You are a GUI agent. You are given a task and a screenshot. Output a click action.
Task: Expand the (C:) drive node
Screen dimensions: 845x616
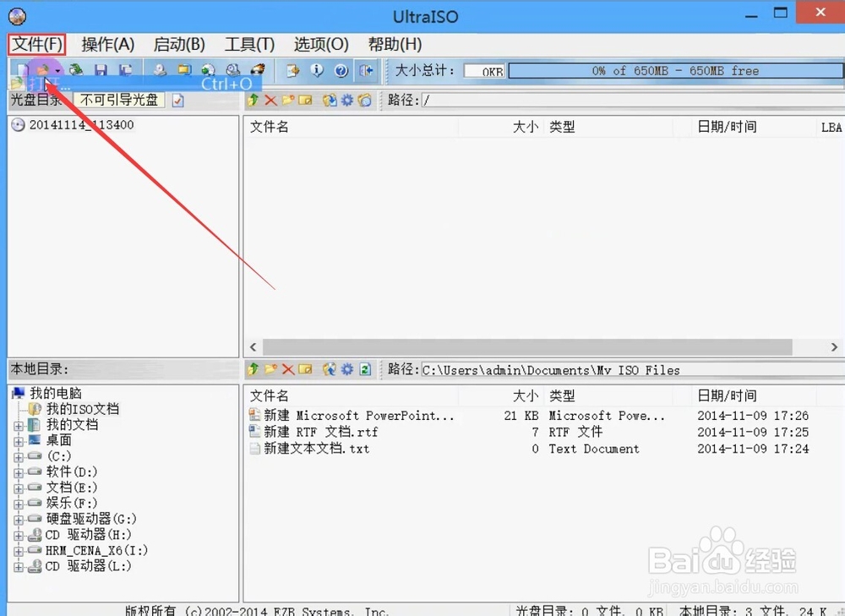pyautogui.click(x=19, y=457)
